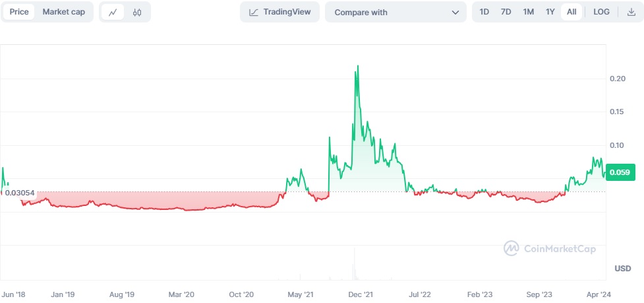Click the Aug '19 x-axis label
644x303 pixels.
[x=122, y=295]
